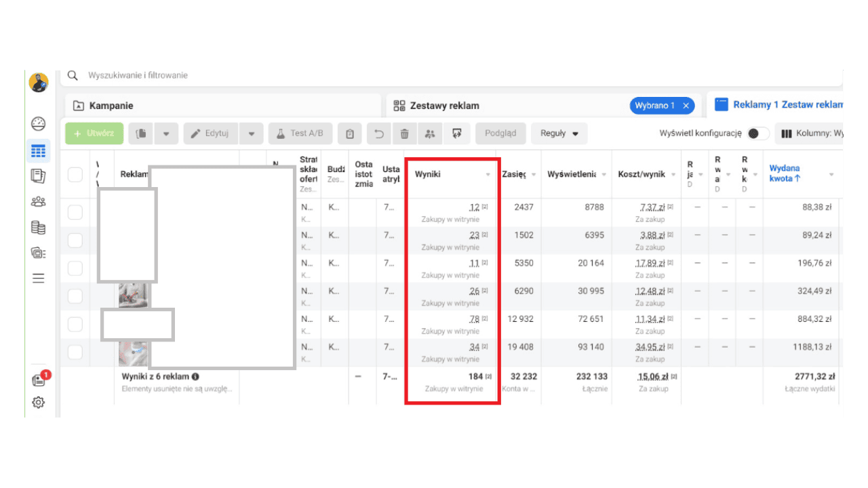Expand the dropdown arrow next to Edytuj
This screenshot has width=868, height=488.
251,134
